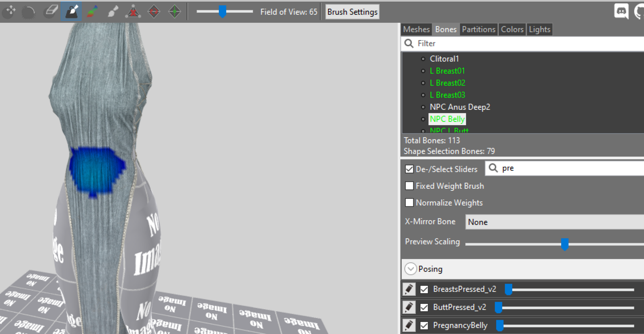The image size is (644, 334).
Task: Enable Fixed Weight Brush
Action: pyautogui.click(x=409, y=186)
